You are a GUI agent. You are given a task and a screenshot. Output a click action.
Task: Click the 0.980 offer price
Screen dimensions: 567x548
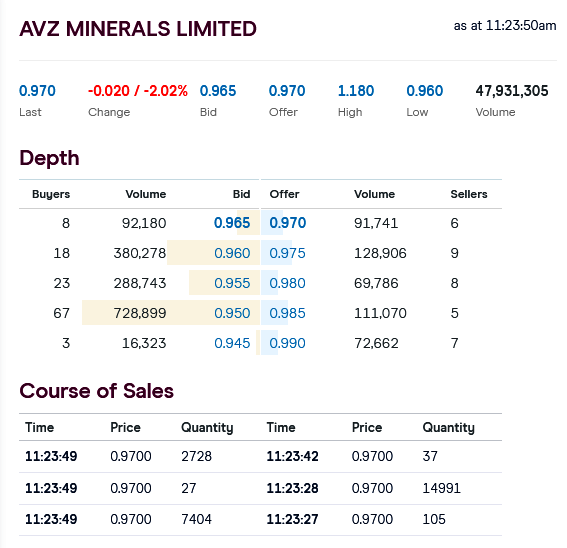coord(287,283)
